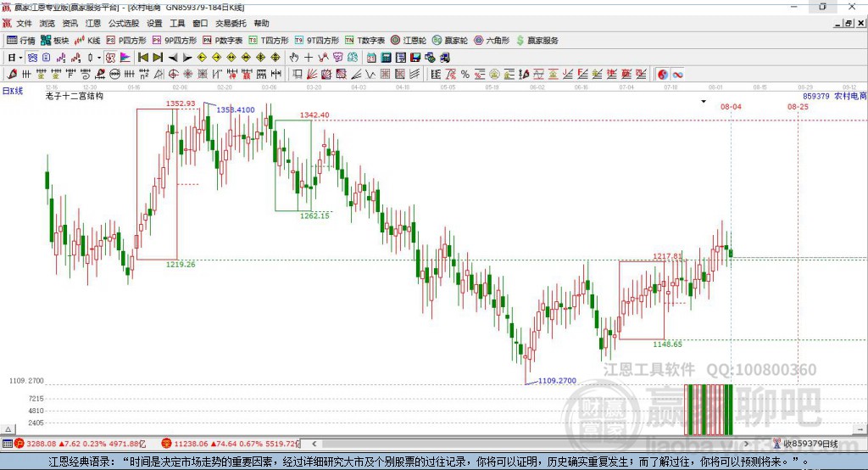
Task: Open the 设置 menu
Action: (154, 23)
